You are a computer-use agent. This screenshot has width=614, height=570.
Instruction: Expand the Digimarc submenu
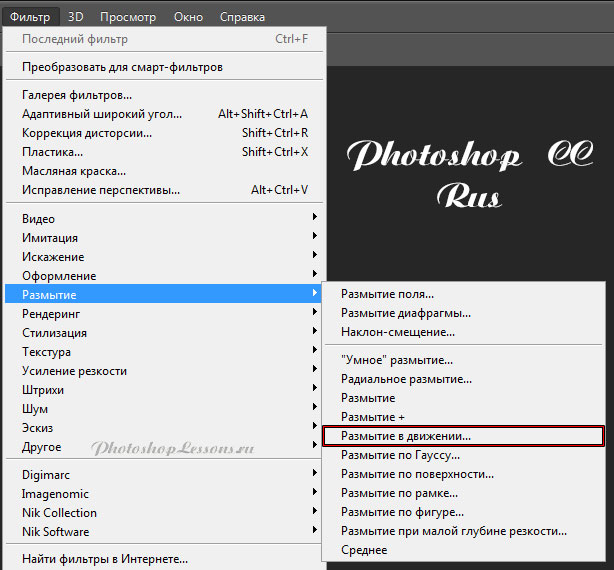point(164,475)
